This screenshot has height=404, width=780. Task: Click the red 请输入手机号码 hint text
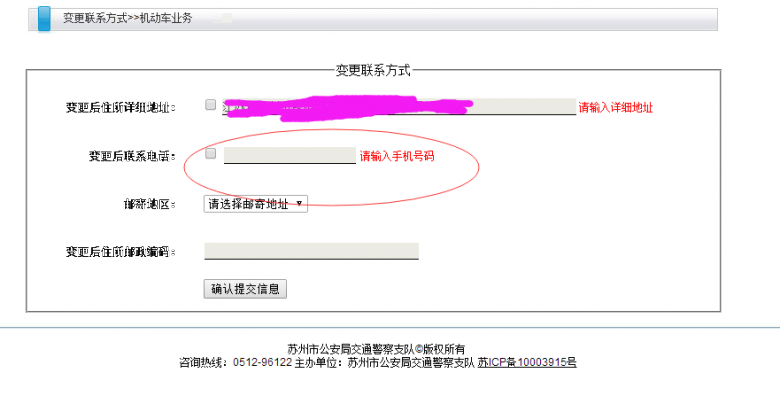pyautogui.click(x=397, y=156)
